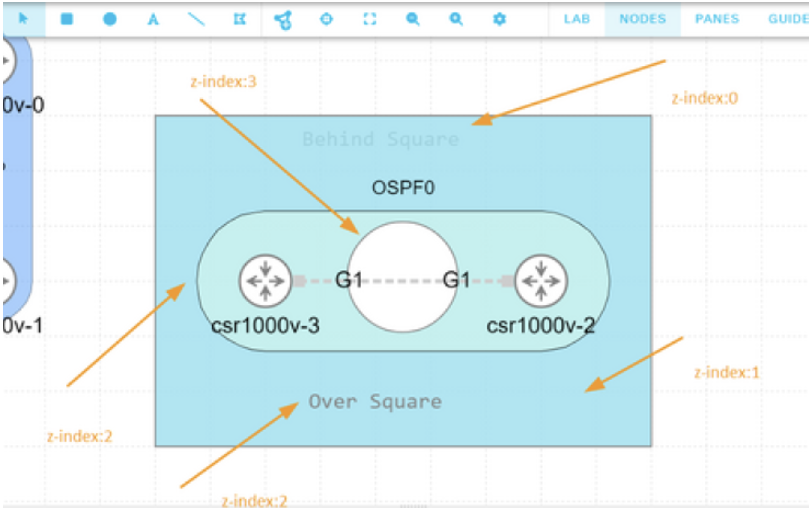The height and width of the screenshot is (508, 812).
Task: Open the add node topology tool
Action: click(x=284, y=19)
